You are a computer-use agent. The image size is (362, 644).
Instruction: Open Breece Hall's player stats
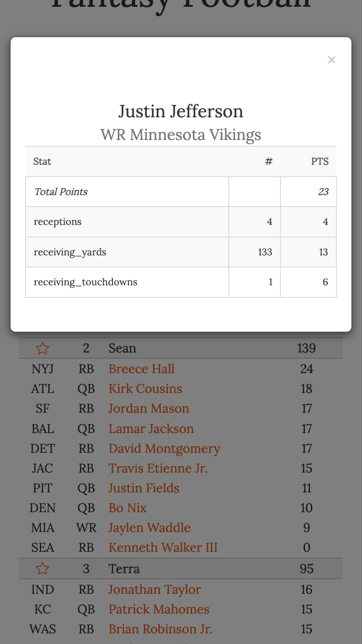[141, 369]
